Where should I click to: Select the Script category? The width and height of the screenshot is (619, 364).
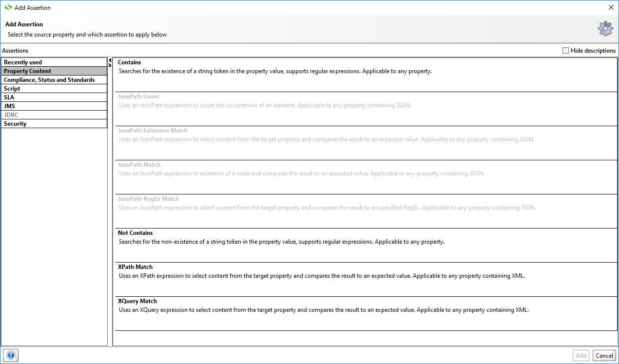[x=54, y=89]
